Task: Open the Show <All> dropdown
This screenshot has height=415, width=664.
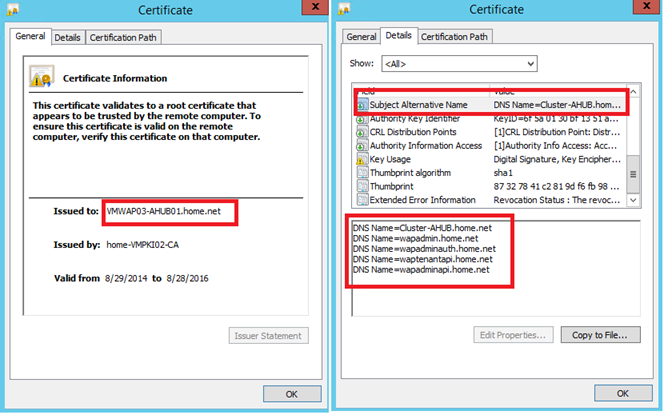Action: (459, 64)
